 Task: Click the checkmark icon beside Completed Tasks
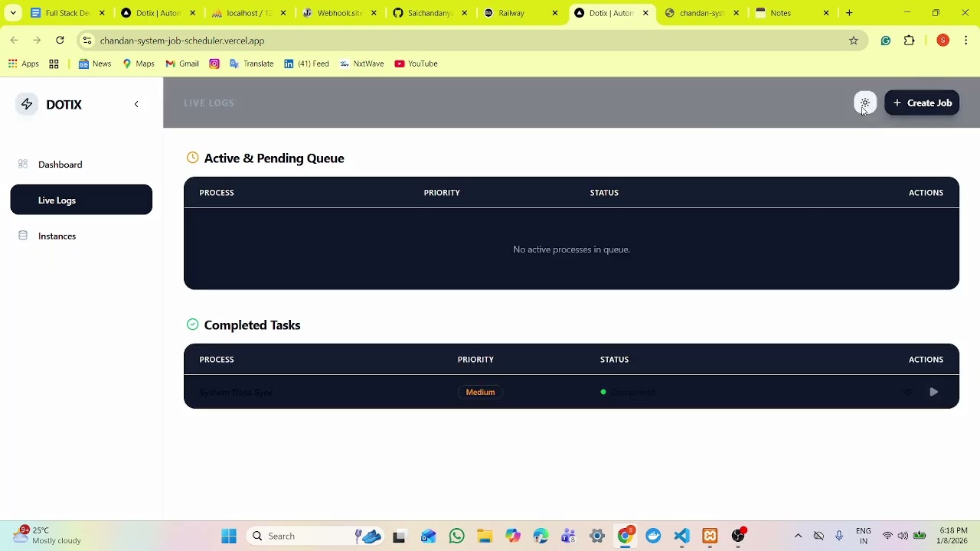[192, 324]
